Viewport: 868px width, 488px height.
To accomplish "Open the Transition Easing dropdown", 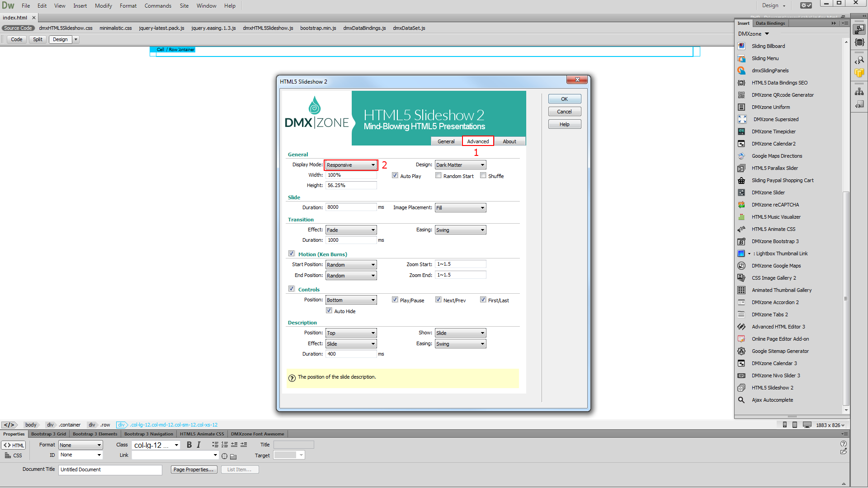I will 460,230.
